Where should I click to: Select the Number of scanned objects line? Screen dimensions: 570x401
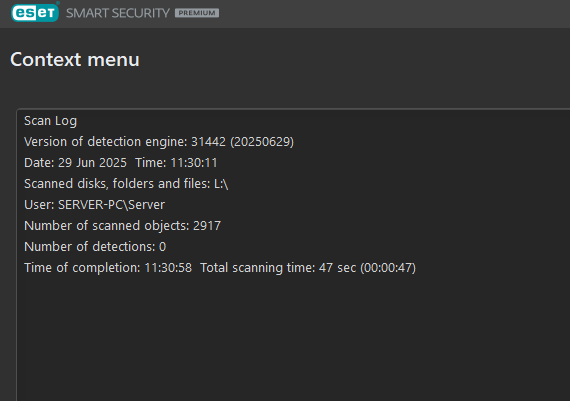(x=123, y=226)
